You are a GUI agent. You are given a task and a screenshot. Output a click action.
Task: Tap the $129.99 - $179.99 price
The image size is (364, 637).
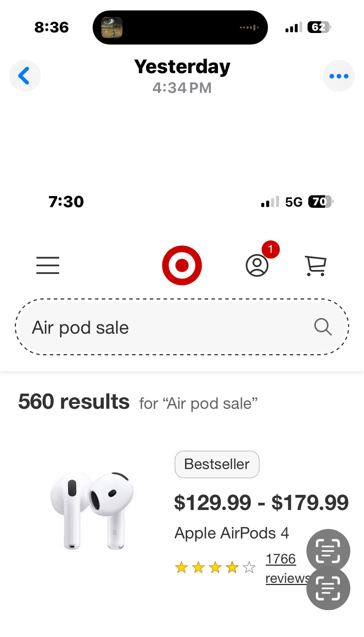coord(261,503)
